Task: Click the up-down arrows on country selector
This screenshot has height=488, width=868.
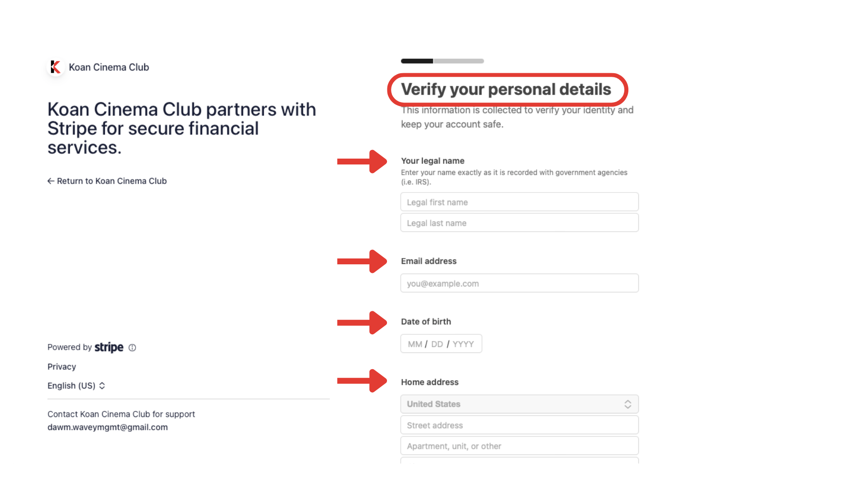Action: [628, 404]
